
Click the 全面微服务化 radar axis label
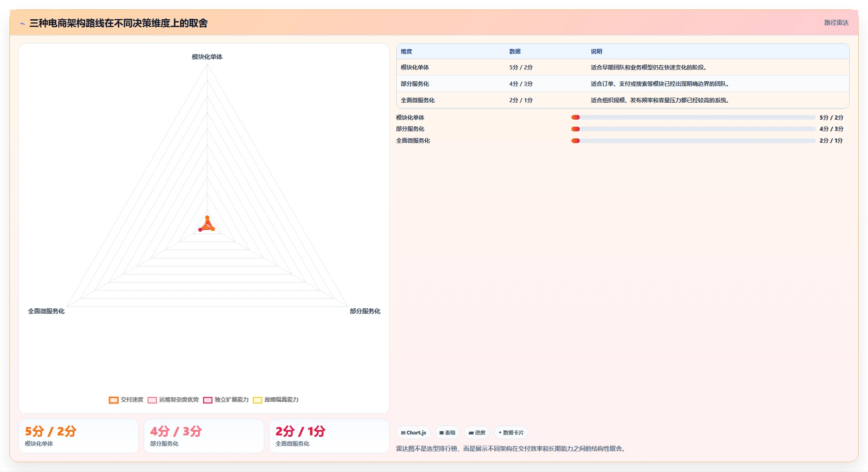pos(46,311)
